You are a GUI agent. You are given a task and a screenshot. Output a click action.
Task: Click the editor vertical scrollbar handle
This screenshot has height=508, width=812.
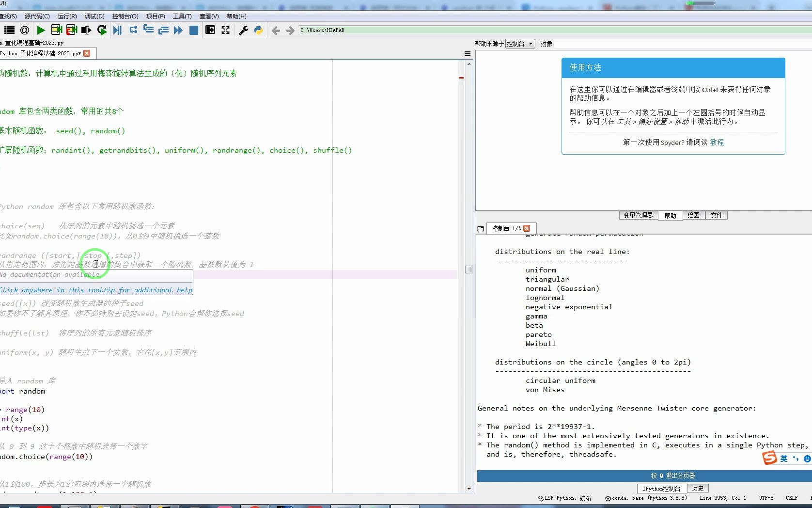468,270
